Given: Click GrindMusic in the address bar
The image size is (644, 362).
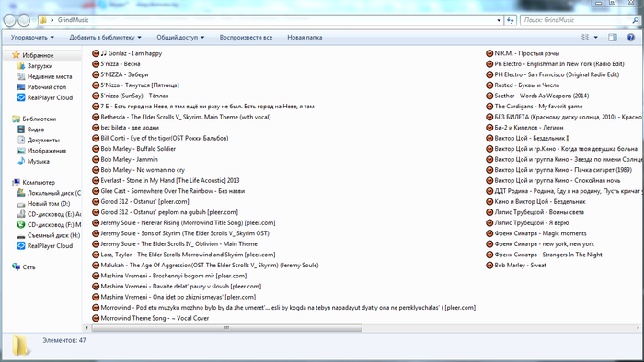Looking at the screenshot, I should (x=73, y=20).
